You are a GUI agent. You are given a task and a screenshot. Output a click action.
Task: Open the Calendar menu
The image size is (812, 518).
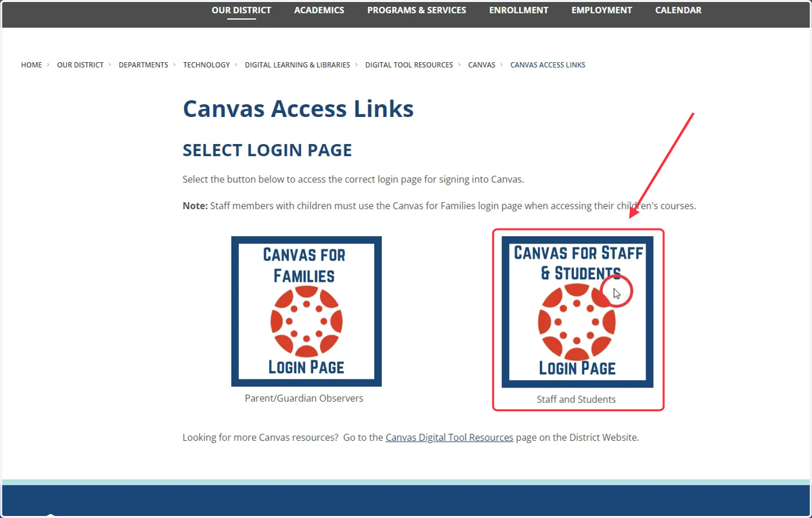tap(679, 10)
